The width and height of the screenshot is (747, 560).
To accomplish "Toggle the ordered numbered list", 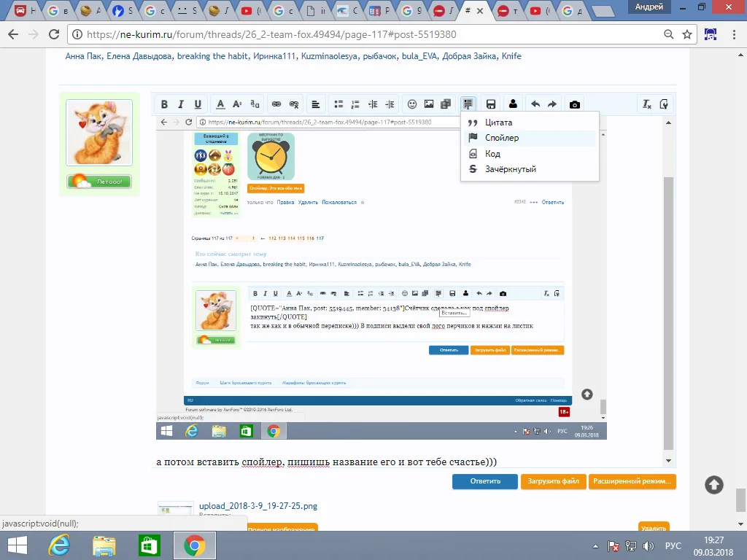I will (355, 104).
